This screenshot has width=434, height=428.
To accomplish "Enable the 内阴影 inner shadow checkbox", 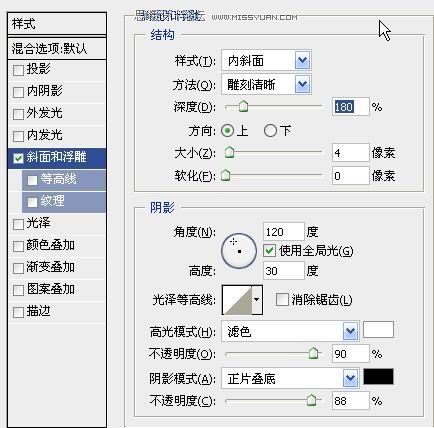I will pos(18,92).
